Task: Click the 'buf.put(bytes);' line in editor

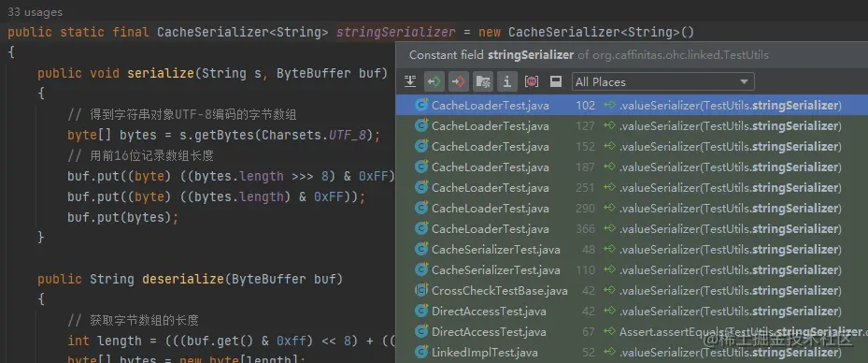Action: coord(123,217)
